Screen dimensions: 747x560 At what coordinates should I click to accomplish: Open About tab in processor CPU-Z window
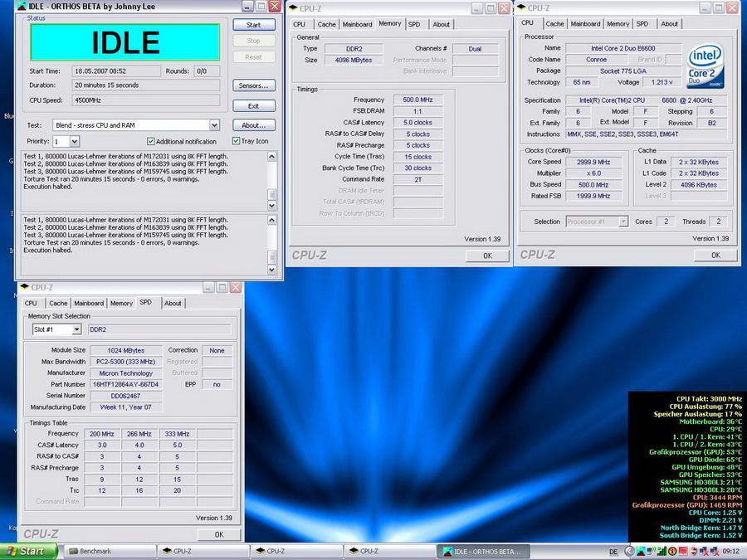pyautogui.click(x=669, y=24)
